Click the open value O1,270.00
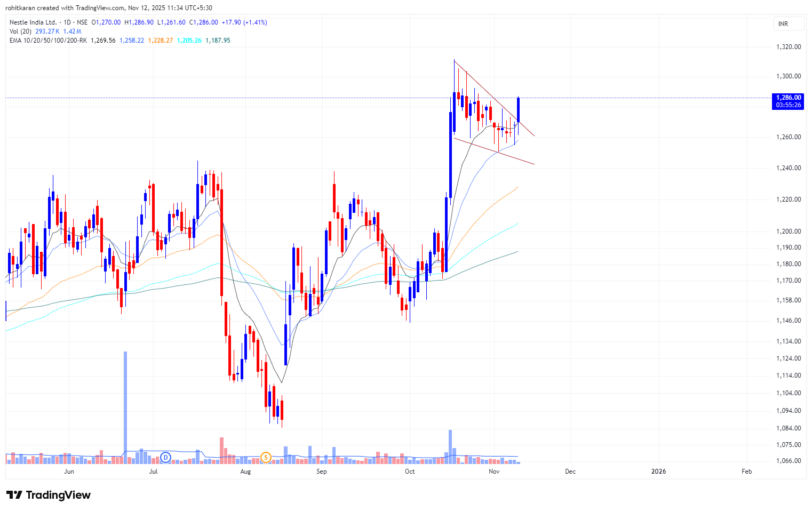Screen dimensions: 812x511 point(106,22)
